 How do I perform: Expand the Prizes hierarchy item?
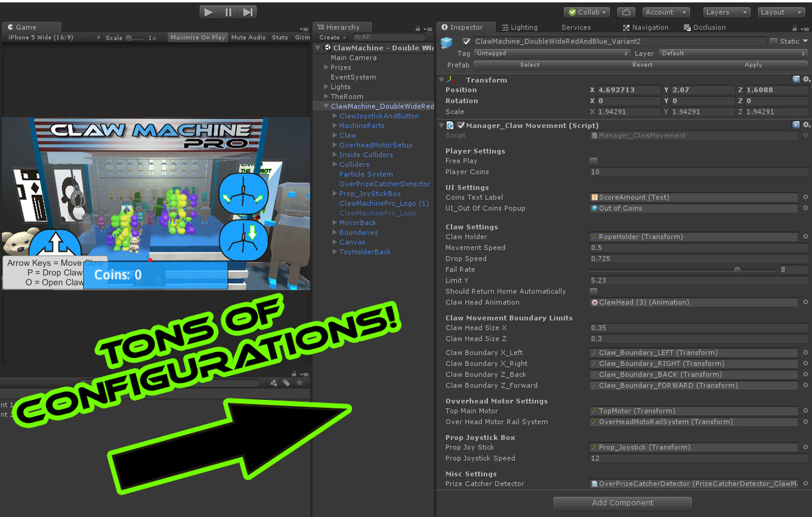point(326,68)
